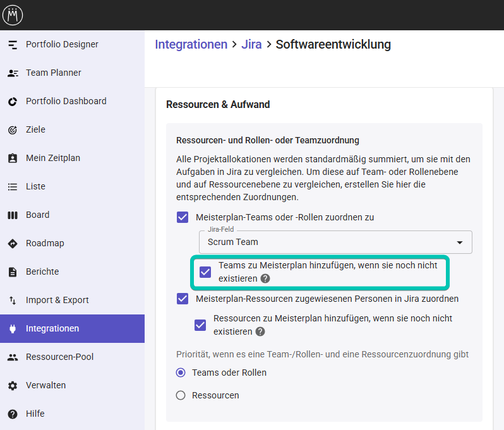This screenshot has height=430, width=504.
Task: Click the Team Planner sidebar icon
Action: click(x=13, y=73)
